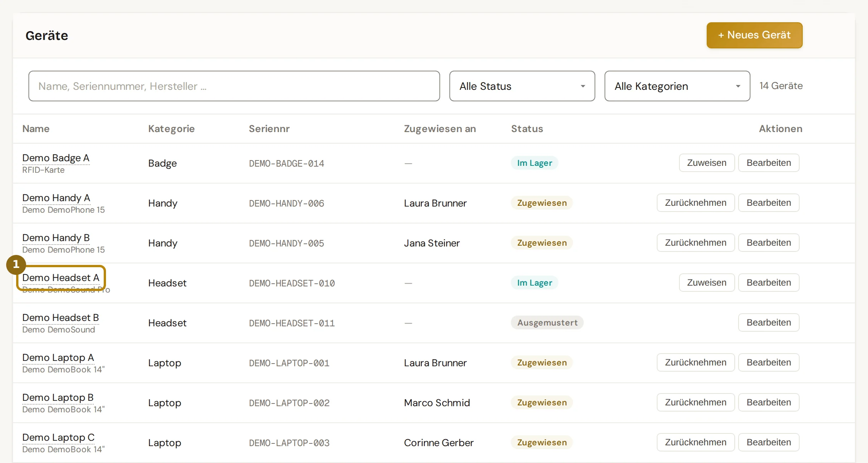Take back Demo Laptop B from Marco Schmid
The height and width of the screenshot is (463, 868).
click(696, 402)
